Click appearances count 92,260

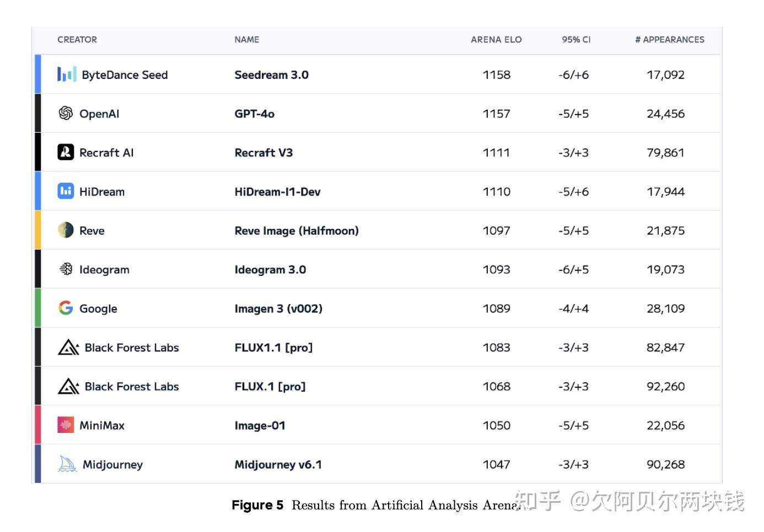point(666,387)
